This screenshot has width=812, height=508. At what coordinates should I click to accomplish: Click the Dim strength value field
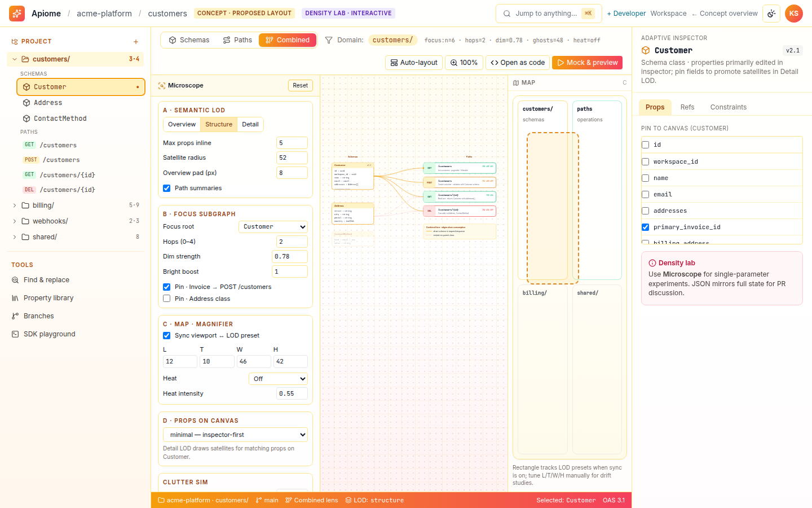290,256
